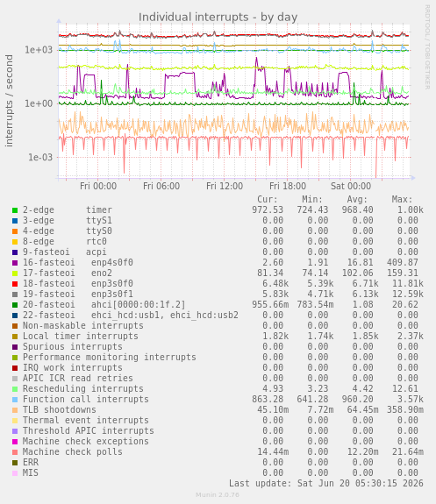Click the yellow swatch for 8-edge rtc0

15,242
